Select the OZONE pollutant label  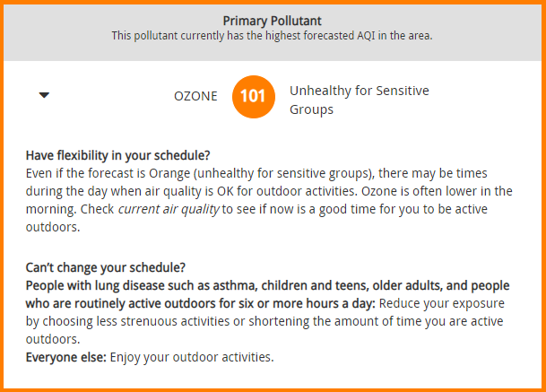pos(195,96)
